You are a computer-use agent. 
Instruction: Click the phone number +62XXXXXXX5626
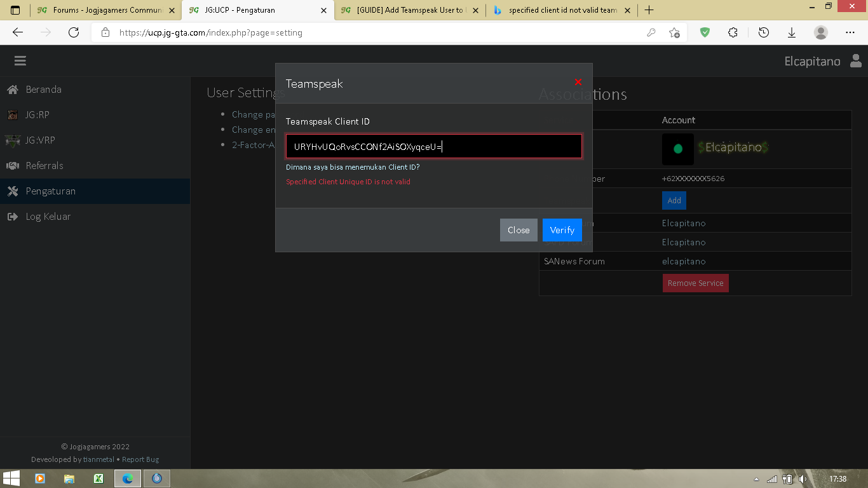click(x=693, y=179)
